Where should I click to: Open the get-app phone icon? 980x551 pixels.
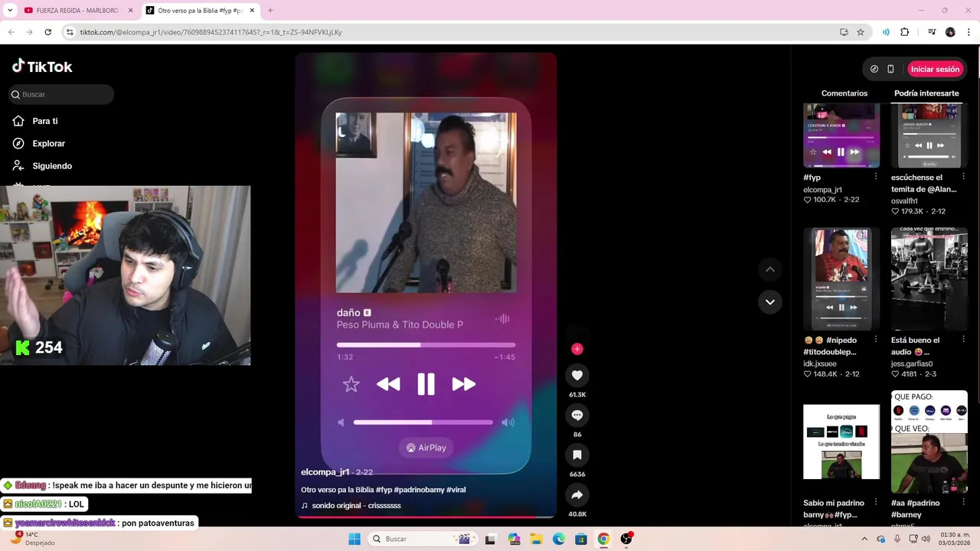click(x=890, y=69)
